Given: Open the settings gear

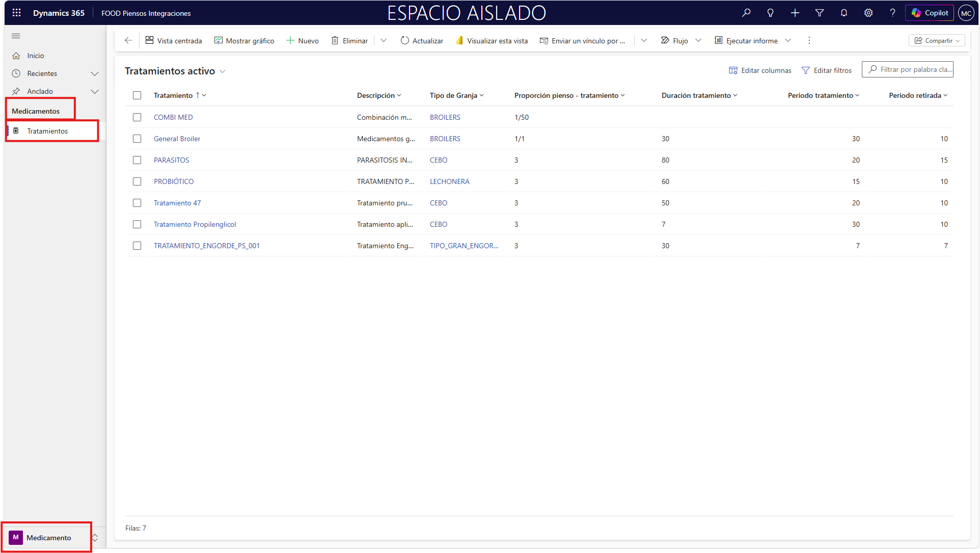Looking at the screenshot, I should pos(868,13).
